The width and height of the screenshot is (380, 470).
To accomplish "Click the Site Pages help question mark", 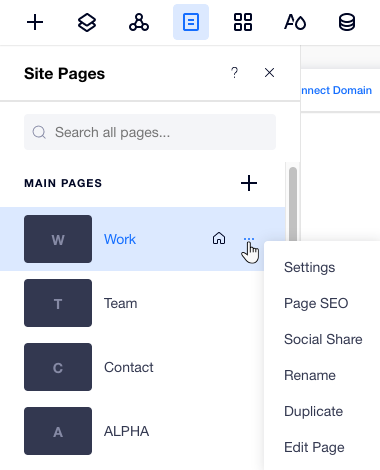I will [x=235, y=73].
